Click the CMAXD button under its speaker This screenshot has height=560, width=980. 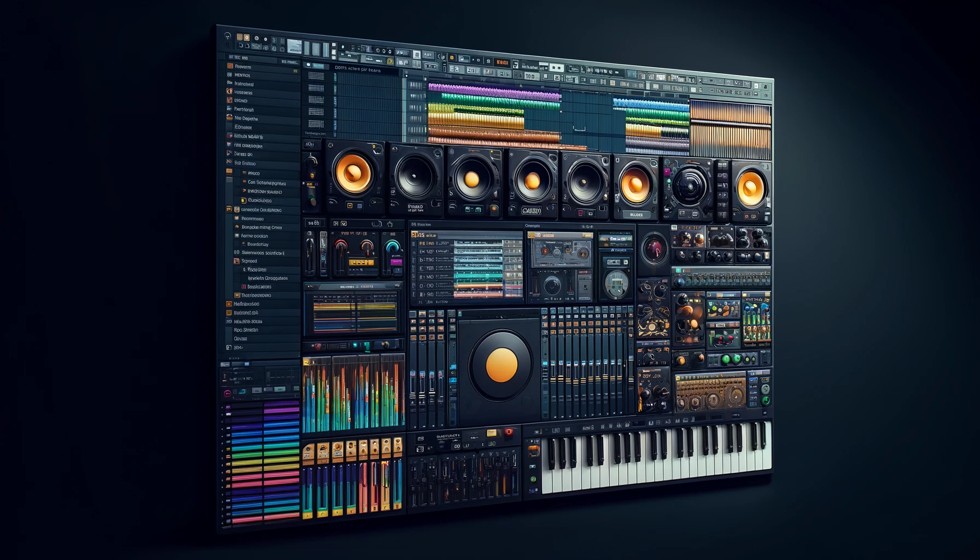point(532,210)
